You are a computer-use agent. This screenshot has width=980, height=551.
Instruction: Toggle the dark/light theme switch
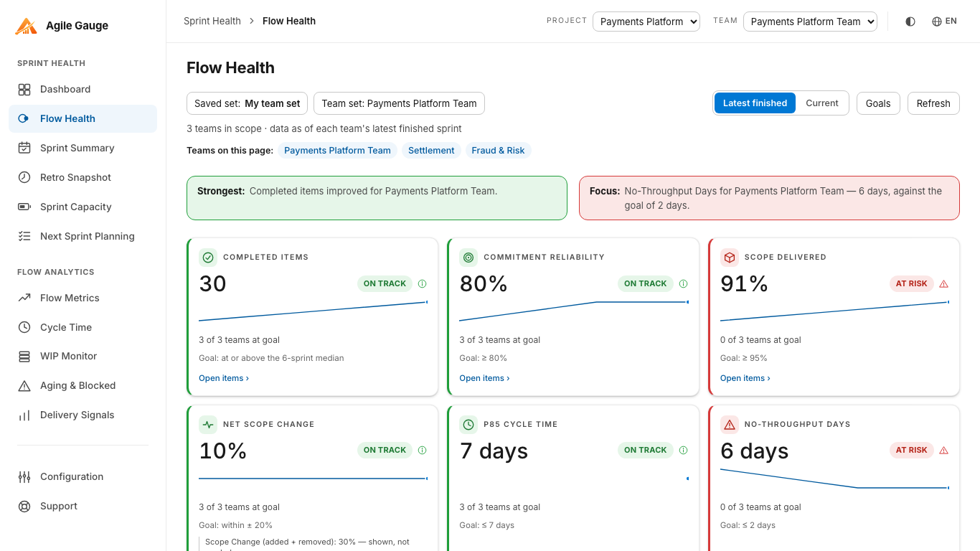click(x=910, y=22)
